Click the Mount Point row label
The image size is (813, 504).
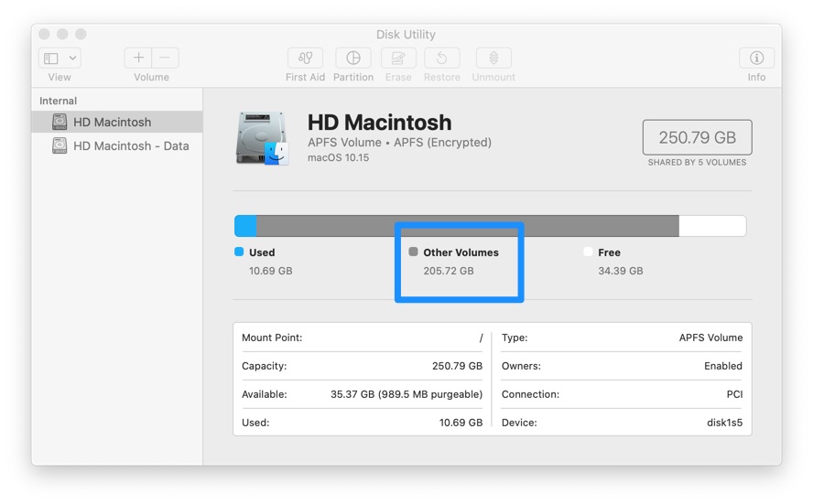(x=272, y=338)
